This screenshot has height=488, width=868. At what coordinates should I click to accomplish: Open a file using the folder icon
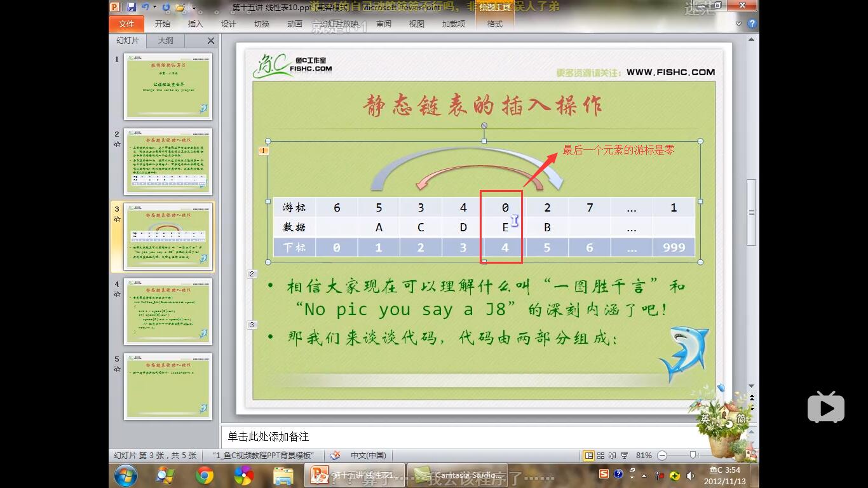coord(180,8)
